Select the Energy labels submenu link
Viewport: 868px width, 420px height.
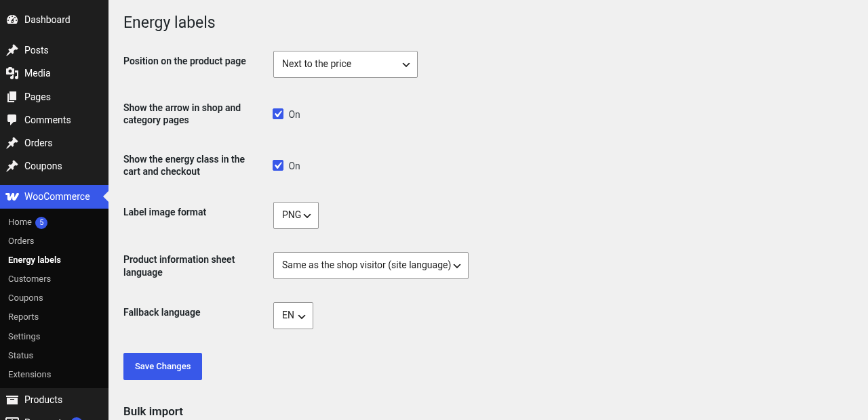pos(35,260)
